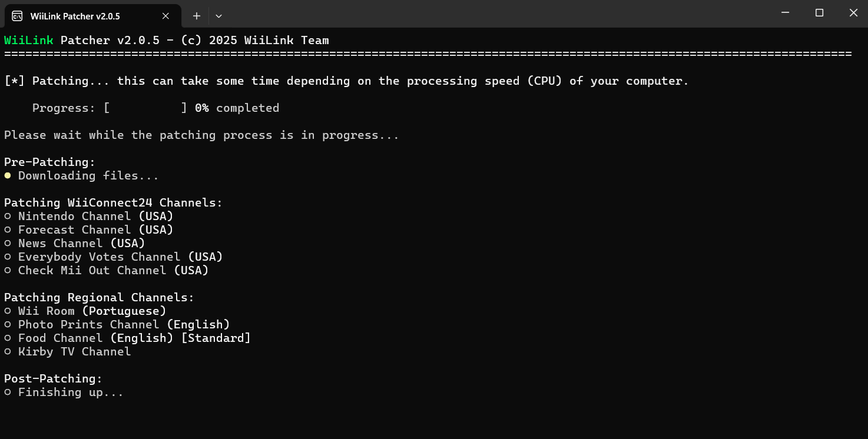Screen dimensions: 868x439
Task: Click the yellow Downloading files status bullet
Action: (x=8, y=175)
